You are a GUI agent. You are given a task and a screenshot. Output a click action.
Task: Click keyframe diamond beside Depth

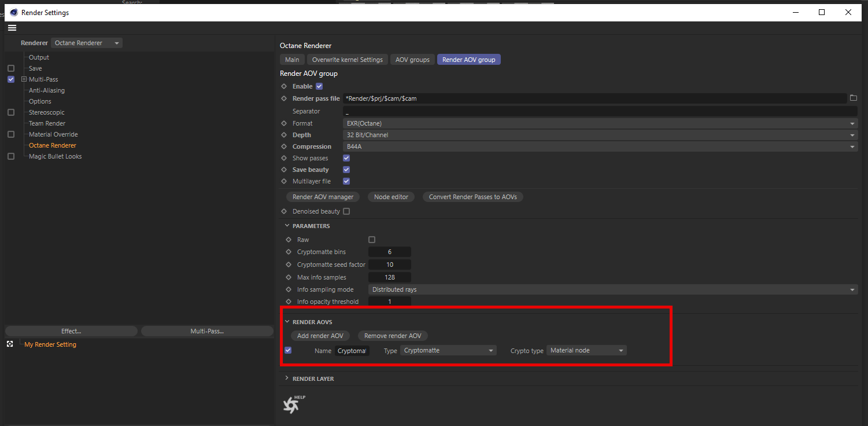[284, 135]
